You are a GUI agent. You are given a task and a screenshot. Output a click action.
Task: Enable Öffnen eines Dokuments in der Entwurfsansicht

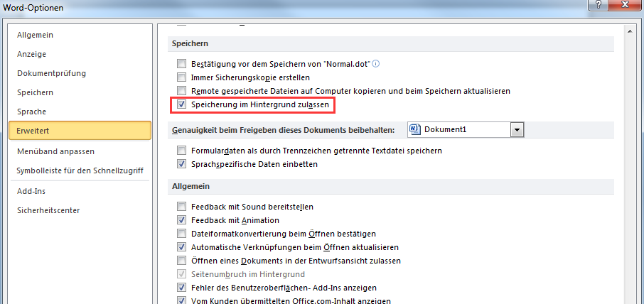(x=181, y=261)
